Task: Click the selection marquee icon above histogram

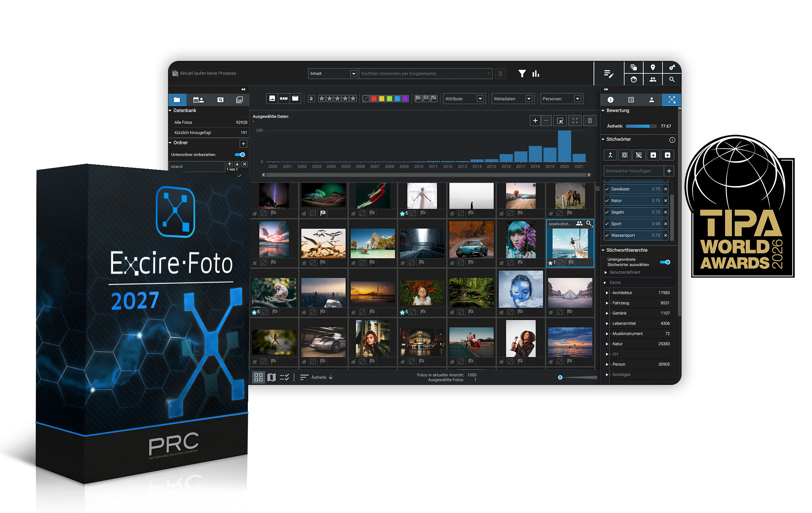Action: 560,121
